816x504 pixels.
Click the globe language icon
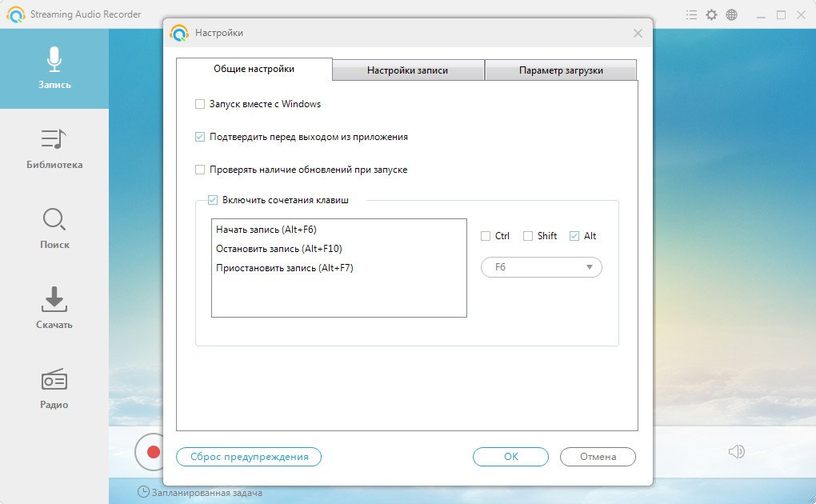[x=731, y=14]
